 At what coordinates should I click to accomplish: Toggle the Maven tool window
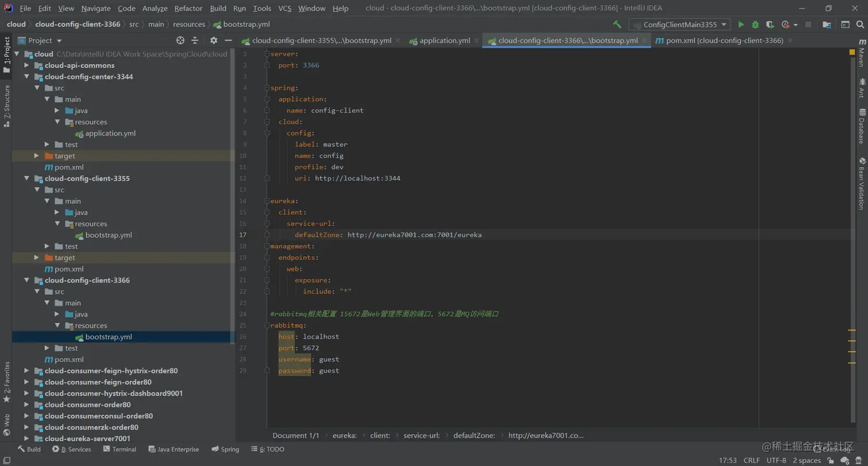pos(862,54)
